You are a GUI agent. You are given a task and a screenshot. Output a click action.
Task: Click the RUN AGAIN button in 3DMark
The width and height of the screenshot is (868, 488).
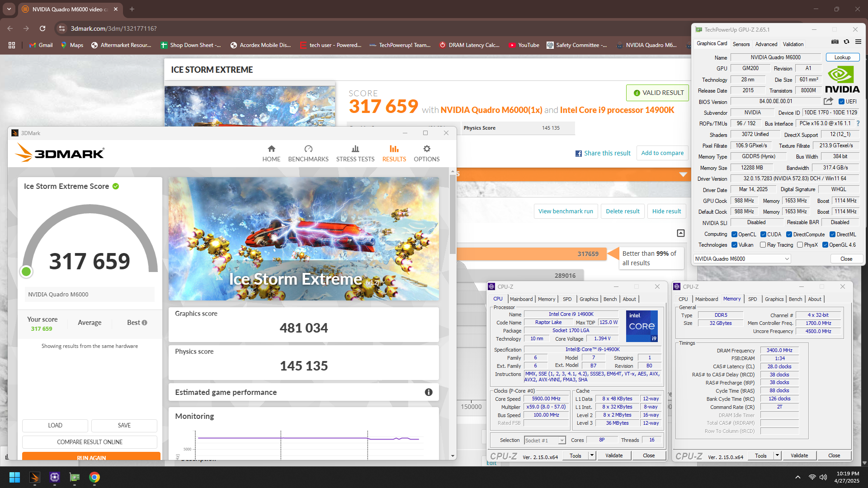point(91,456)
